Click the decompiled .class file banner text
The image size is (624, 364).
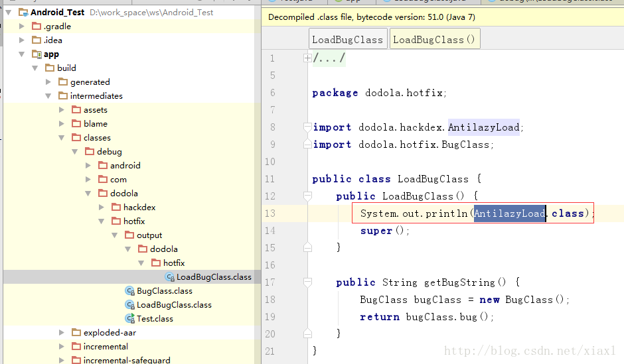(371, 17)
